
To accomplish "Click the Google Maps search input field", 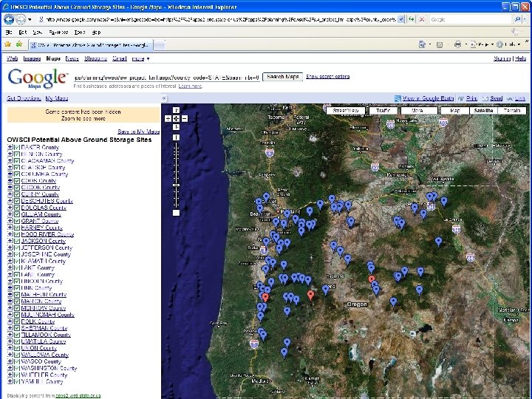I will click(166, 78).
